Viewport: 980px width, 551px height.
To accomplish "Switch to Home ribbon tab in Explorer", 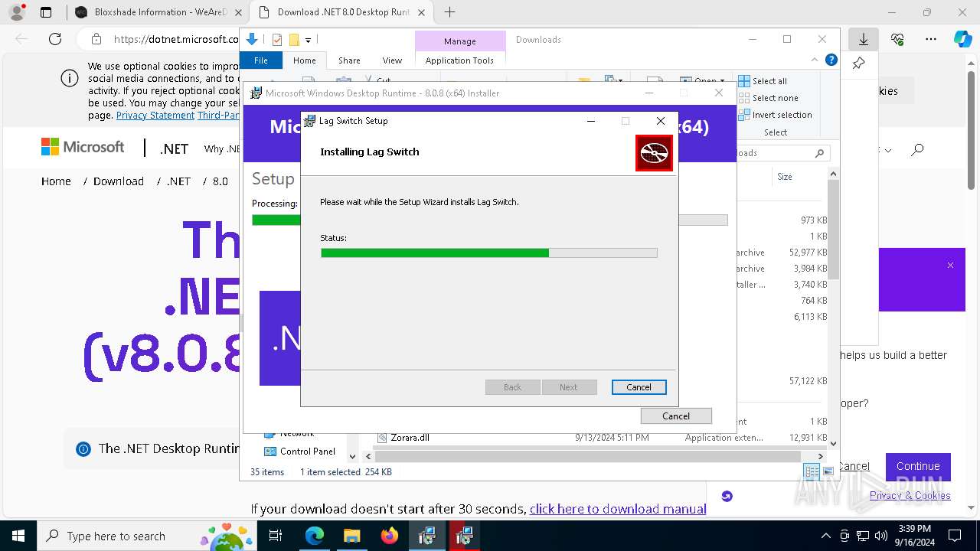I will [304, 60].
